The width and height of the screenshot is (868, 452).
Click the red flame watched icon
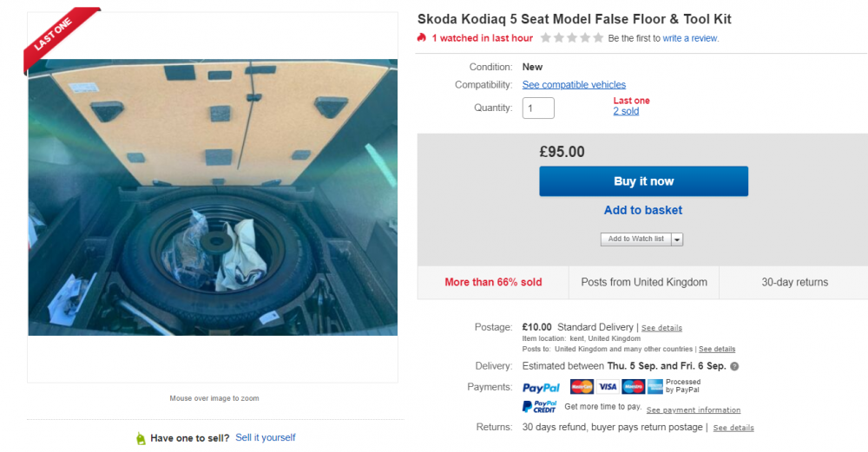[x=422, y=37]
